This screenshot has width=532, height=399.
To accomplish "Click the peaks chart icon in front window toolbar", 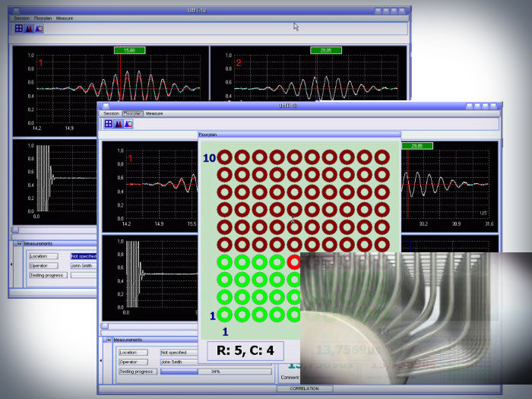I will pyautogui.click(x=119, y=123).
